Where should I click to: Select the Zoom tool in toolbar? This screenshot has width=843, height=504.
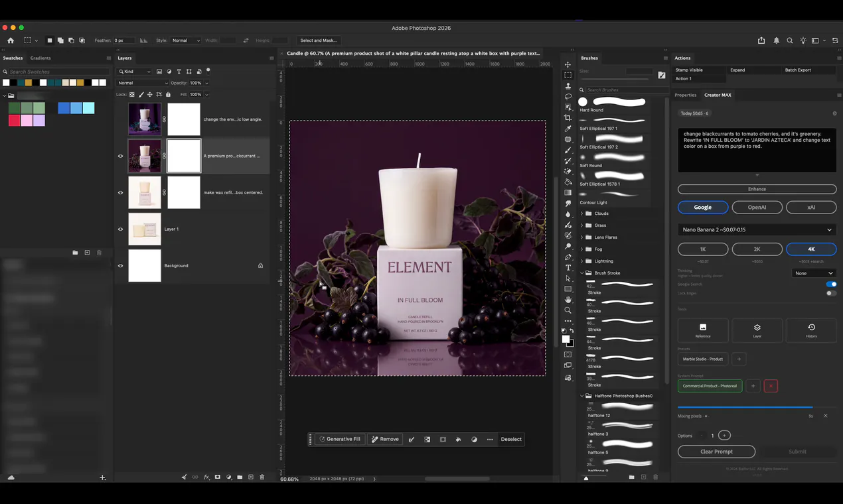coord(568,310)
